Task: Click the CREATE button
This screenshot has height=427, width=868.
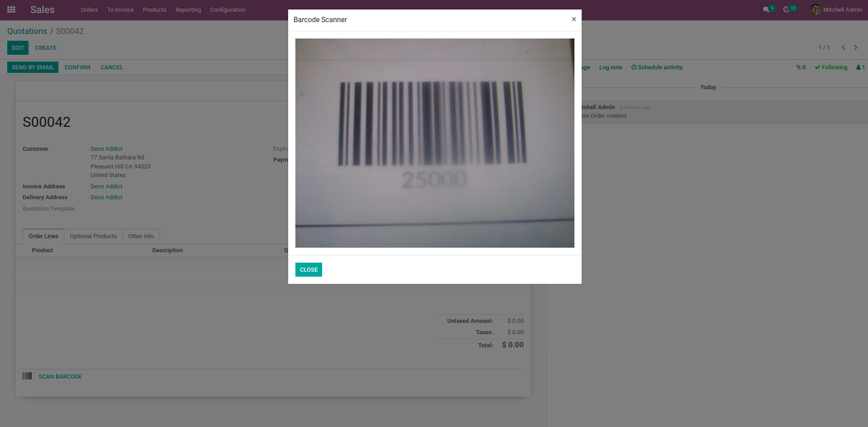Action: point(46,48)
